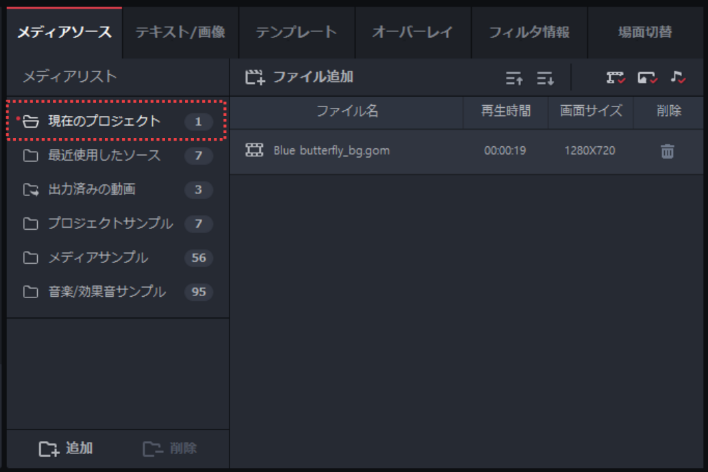
Task: Toggle the video file filter
Action: pos(615,78)
